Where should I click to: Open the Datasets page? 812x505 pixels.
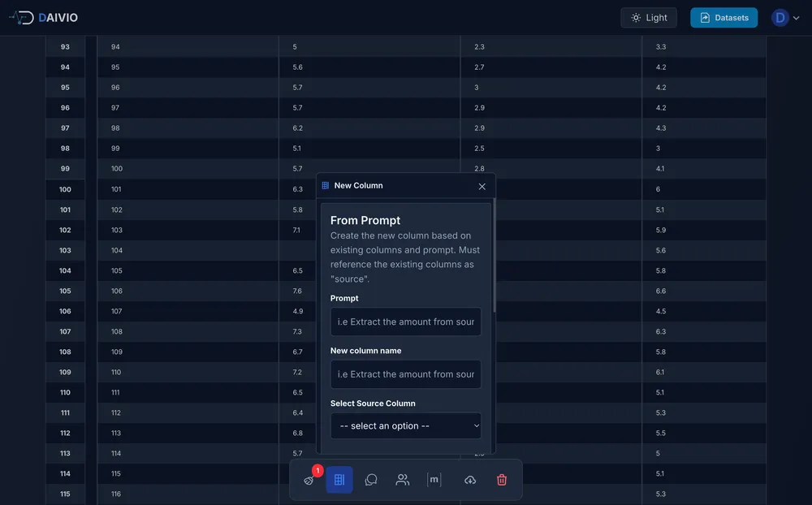(723, 17)
